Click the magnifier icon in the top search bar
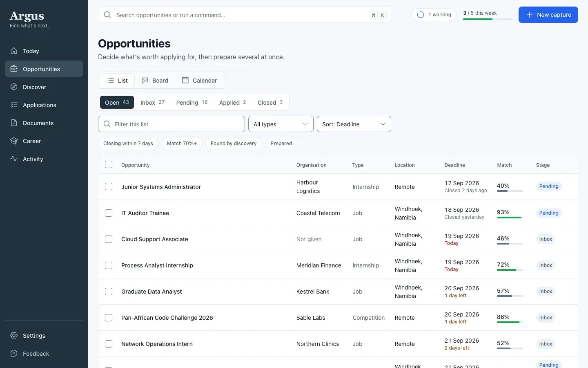The height and width of the screenshot is (368, 588). click(x=107, y=15)
